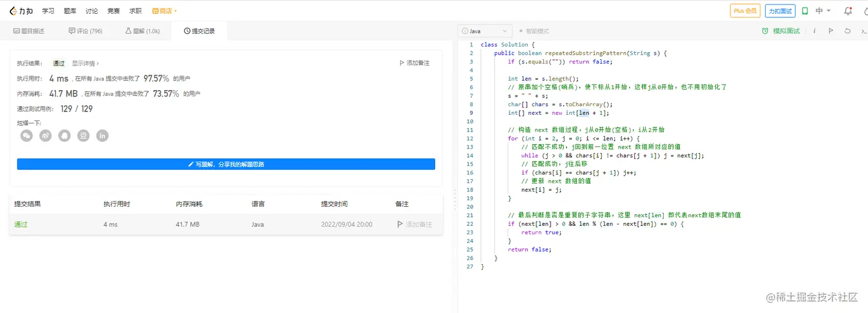Click the editor info 'i' icon

tap(814, 31)
